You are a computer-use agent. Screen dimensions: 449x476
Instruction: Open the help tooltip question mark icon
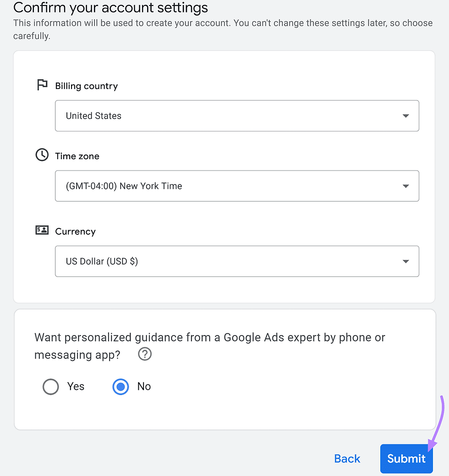tap(144, 354)
